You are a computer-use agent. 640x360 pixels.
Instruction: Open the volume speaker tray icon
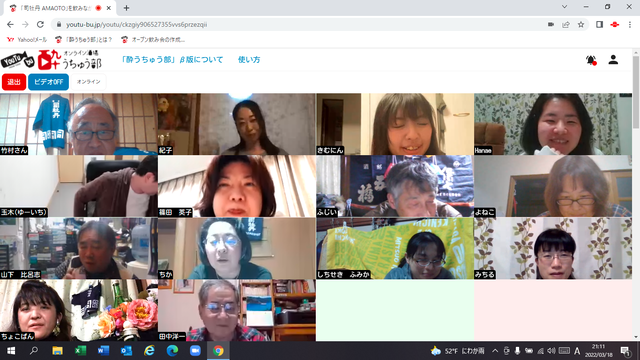point(551,351)
